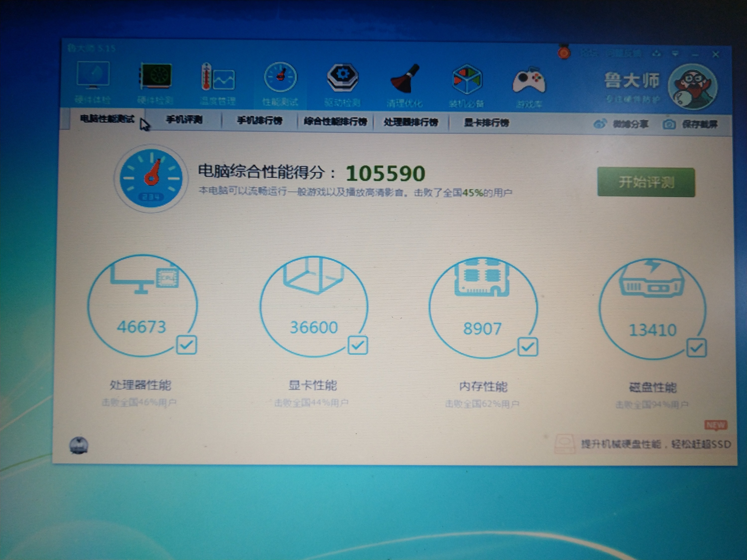Switch to the 手机评测 tab

coord(184,119)
